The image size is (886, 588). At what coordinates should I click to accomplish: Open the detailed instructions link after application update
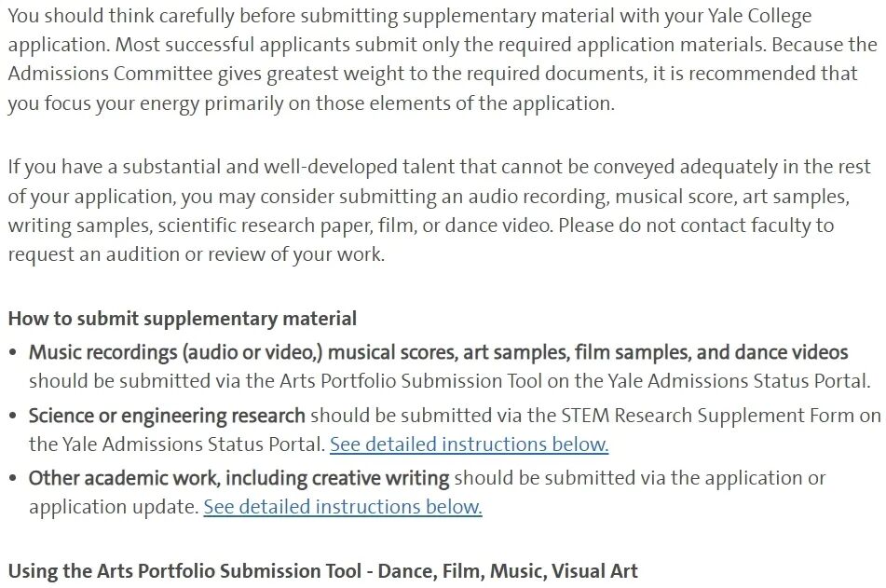343,507
